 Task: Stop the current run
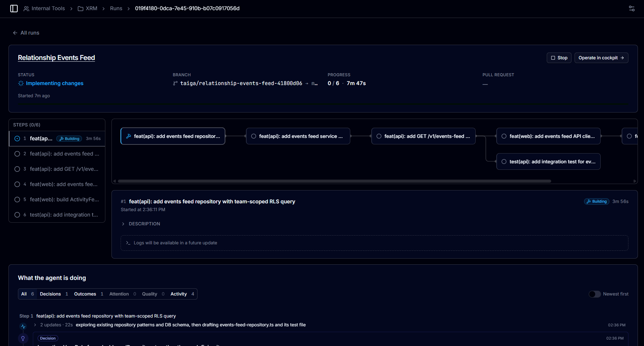559,58
